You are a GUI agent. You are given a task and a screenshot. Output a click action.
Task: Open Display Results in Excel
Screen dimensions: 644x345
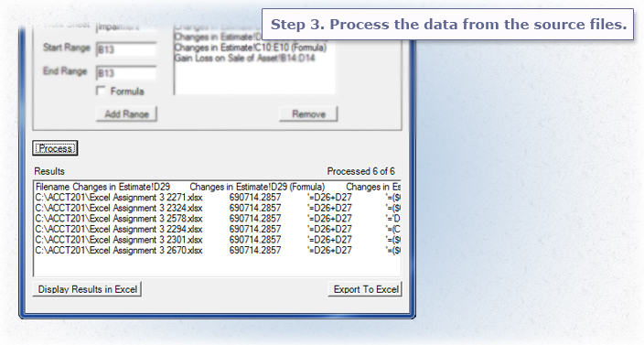87,289
